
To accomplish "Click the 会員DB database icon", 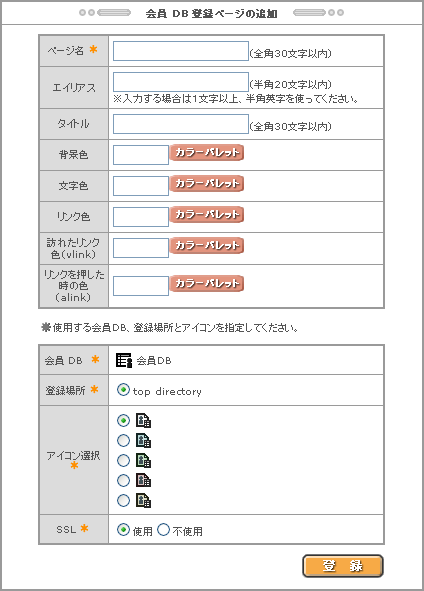I will click(x=124, y=360).
